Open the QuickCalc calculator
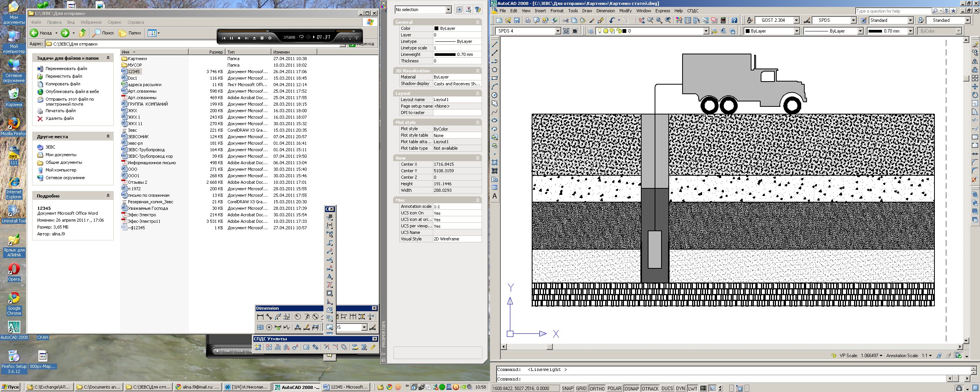Screen dimensions: 980x392 pyautogui.click(x=723, y=20)
